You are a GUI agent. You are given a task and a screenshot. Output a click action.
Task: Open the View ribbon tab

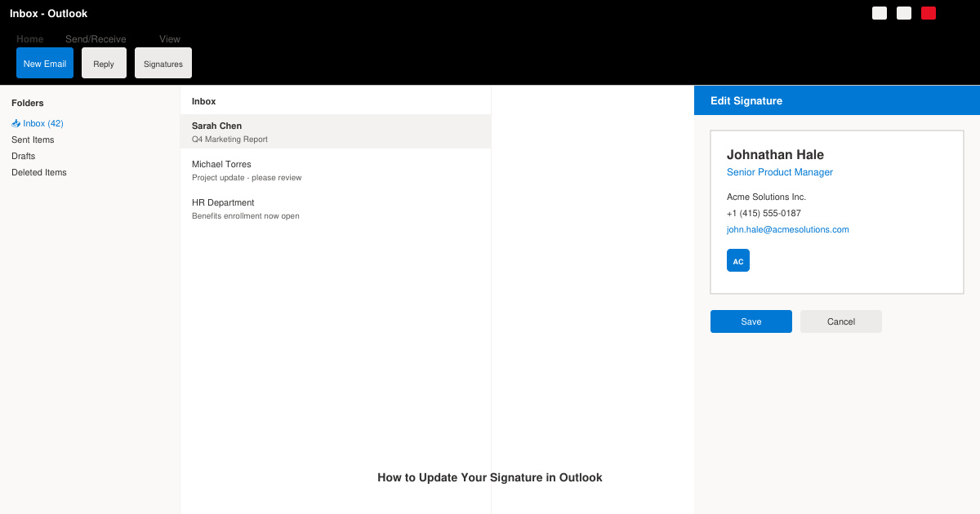tap(170, 39)
